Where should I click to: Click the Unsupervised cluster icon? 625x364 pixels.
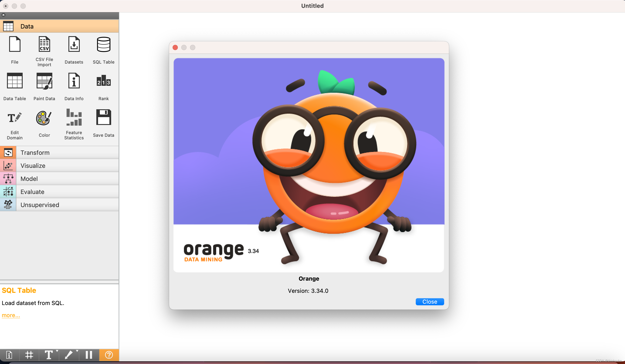[x=8, y=205]
